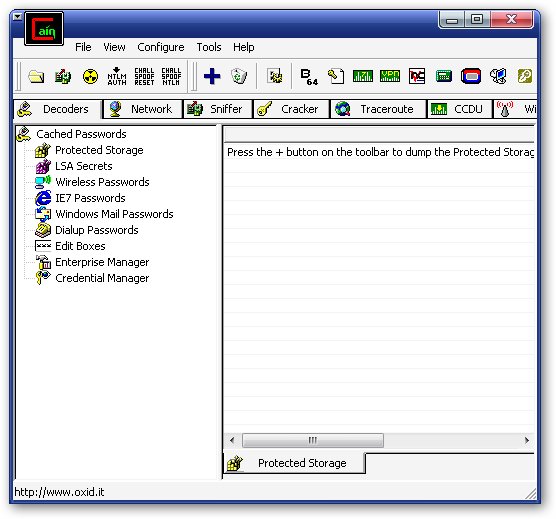
Task: Open the View menu
Action: 114,47
